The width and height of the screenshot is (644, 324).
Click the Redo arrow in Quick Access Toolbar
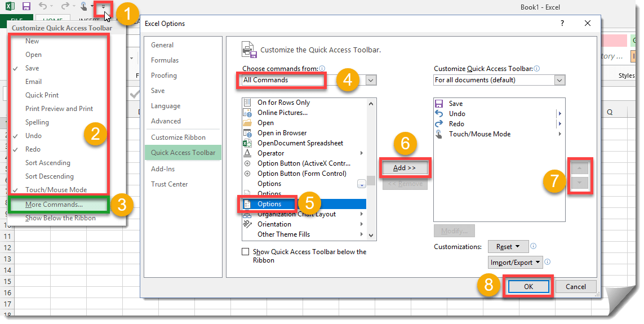tap(65, 6)
